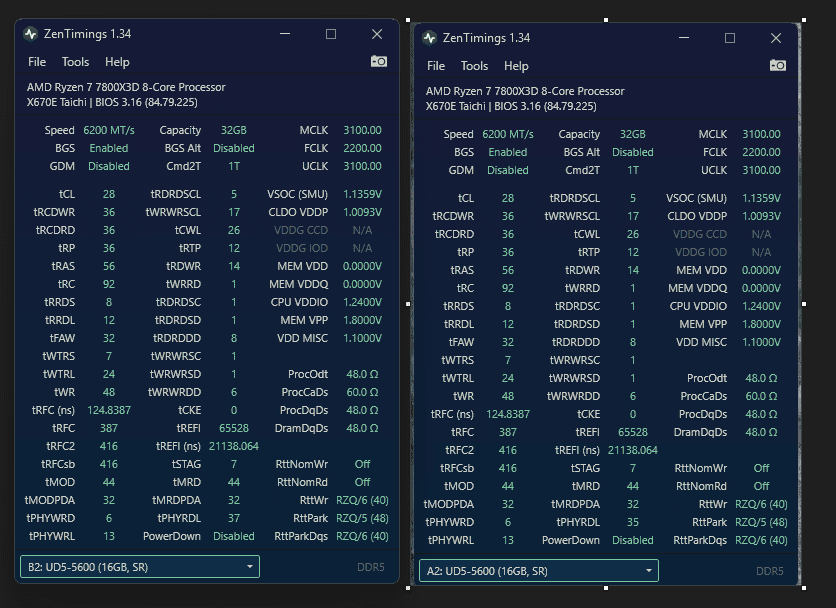Click the CPU VDDIO 1.2400V value in right window
The width and height of the screenshot is (836, 608).
761,306
